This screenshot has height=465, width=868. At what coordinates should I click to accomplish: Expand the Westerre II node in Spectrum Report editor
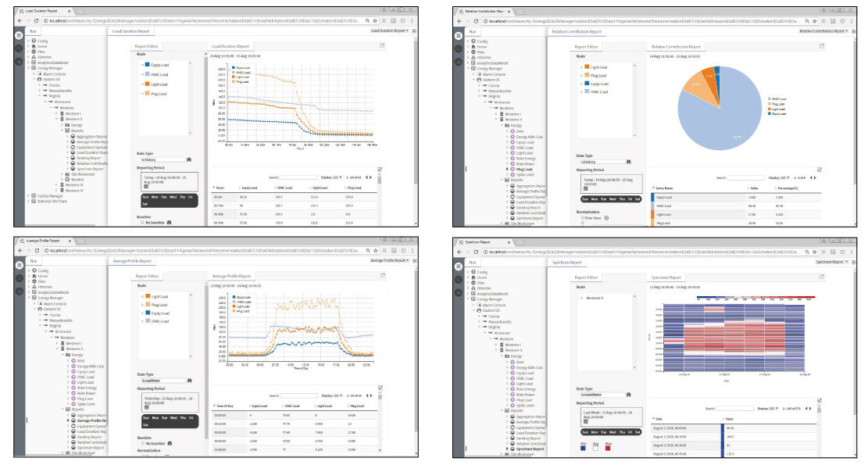[581, 298]
